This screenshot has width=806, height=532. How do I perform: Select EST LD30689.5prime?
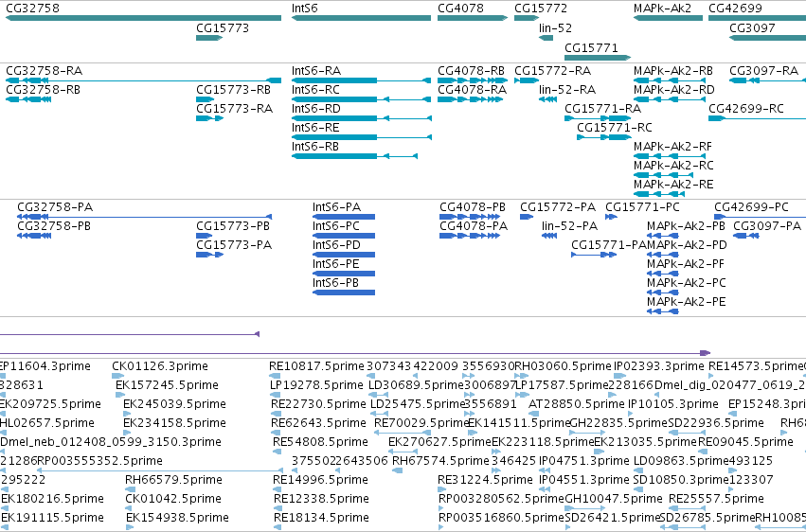(417, 385)
